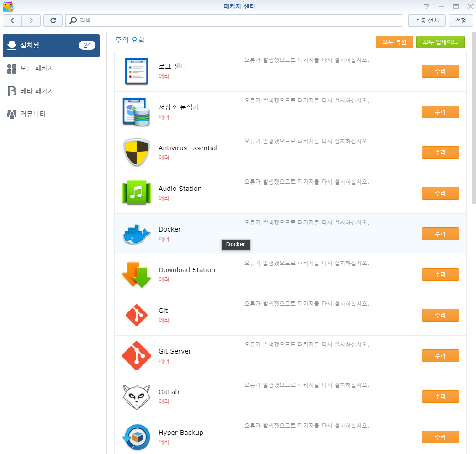Repair Git with 수리 button
Viewport: 476px width, 454px height.
tap(440, 315)
